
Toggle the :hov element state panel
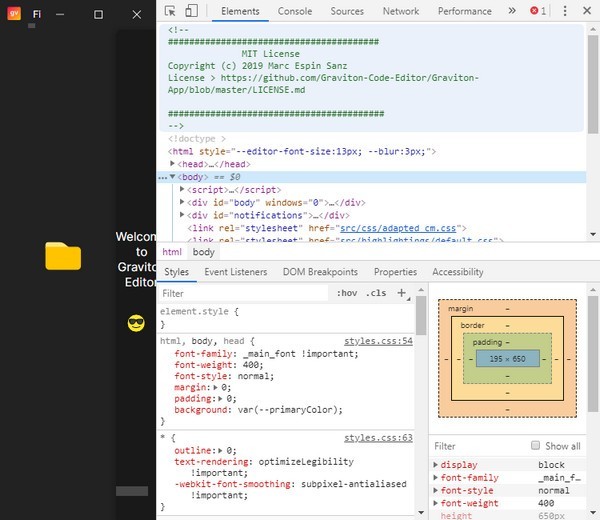pyautogui.click(x=347, y=293)
